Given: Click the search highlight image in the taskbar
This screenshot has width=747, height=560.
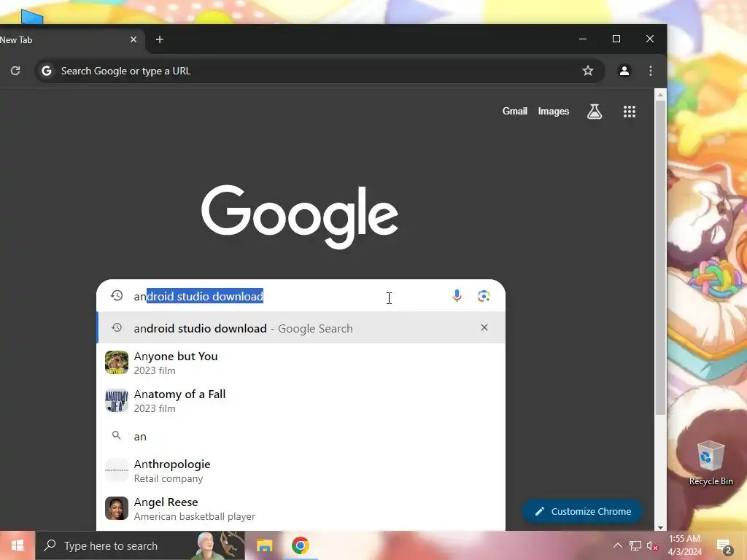Looking at the screenshot, I should pos(219,545).
